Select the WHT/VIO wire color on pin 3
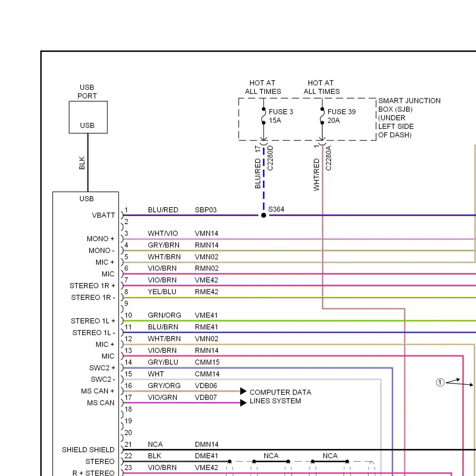476x476 pixels. pyautogui.click(x=163, y=234)
